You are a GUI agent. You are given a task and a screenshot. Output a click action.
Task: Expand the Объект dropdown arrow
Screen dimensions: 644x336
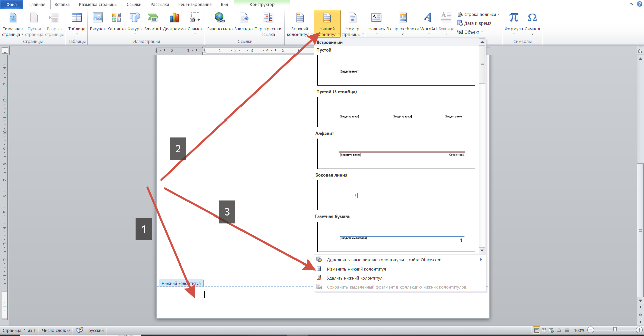click(x=482, y=32)
